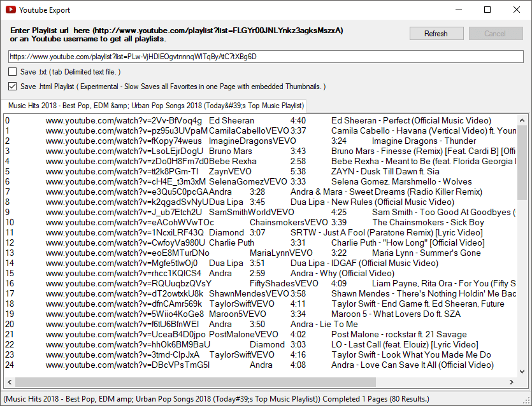
Task: Focus the playlist URL input field
Action: (x=266, y=57)
